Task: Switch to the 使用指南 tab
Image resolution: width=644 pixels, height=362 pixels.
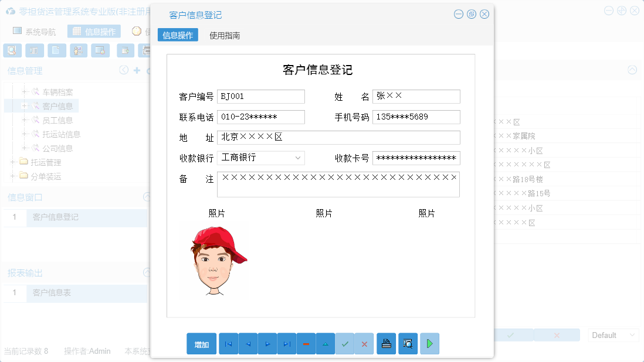Action: point(225,35)
